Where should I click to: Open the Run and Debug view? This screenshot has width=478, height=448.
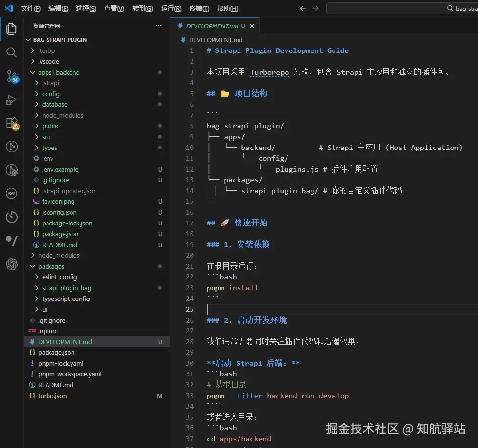coord(11,100)
